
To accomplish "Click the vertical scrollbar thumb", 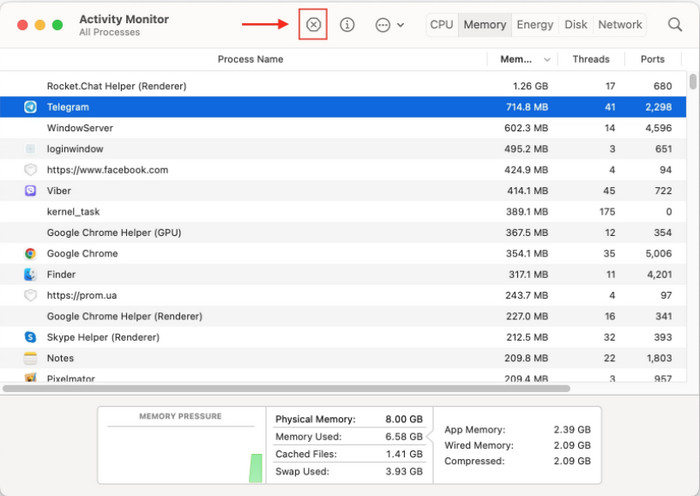I will [x=693, y=82].
